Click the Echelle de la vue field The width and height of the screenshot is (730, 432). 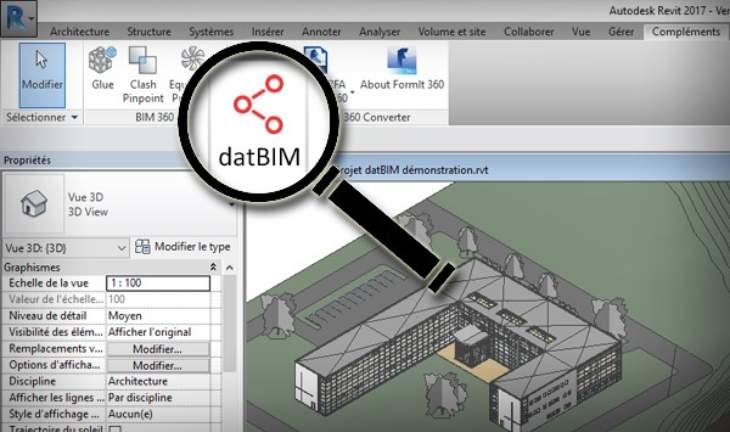click(158, 283)
